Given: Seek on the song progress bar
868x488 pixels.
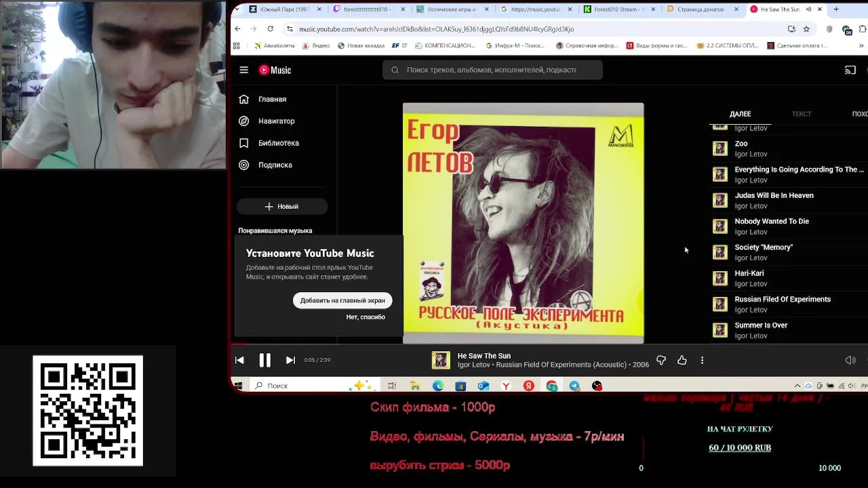Looking at the screenshot, I should 549,345.
